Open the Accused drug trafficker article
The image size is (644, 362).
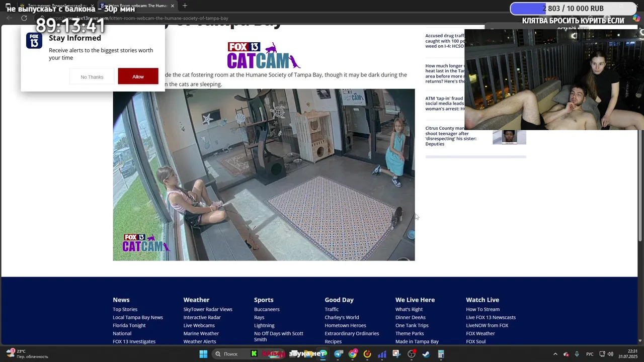tap(445, 41)
